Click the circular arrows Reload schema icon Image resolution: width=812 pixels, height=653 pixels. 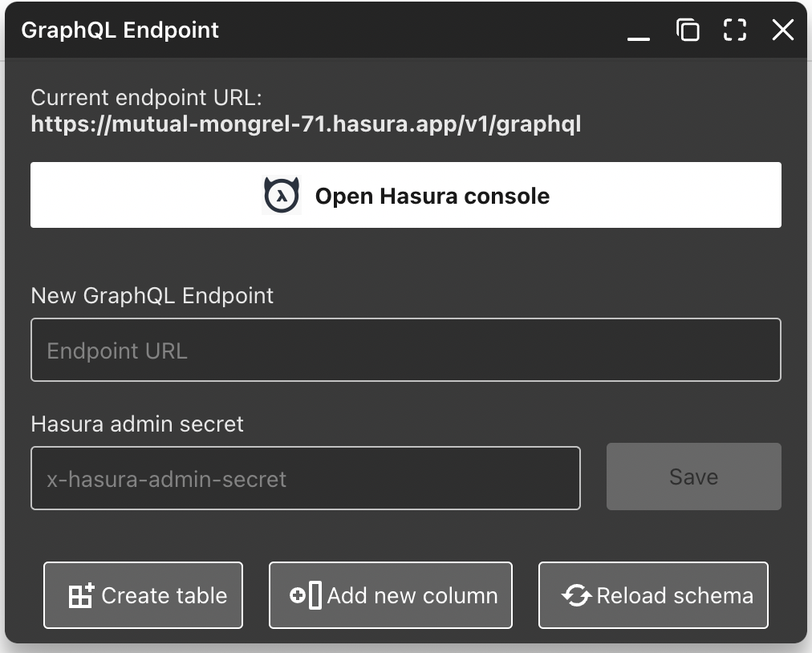[576, 595]
